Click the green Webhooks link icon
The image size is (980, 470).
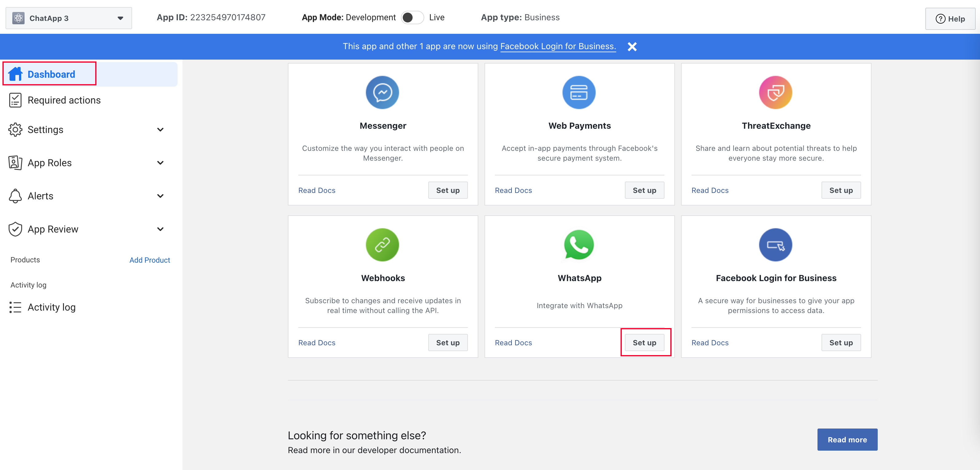(x=382, y=245)
